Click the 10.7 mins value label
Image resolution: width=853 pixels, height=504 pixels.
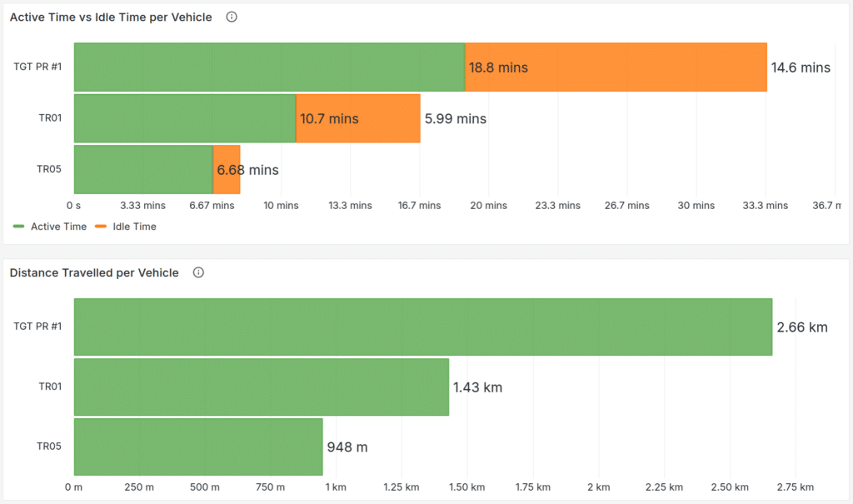pyautogui.click(x=329, y=118)
